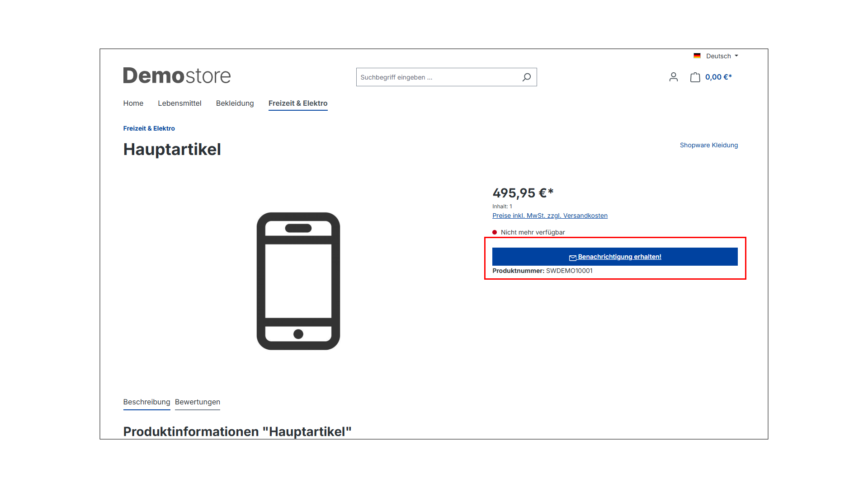Click the German flag language icon

pos(698,56)
